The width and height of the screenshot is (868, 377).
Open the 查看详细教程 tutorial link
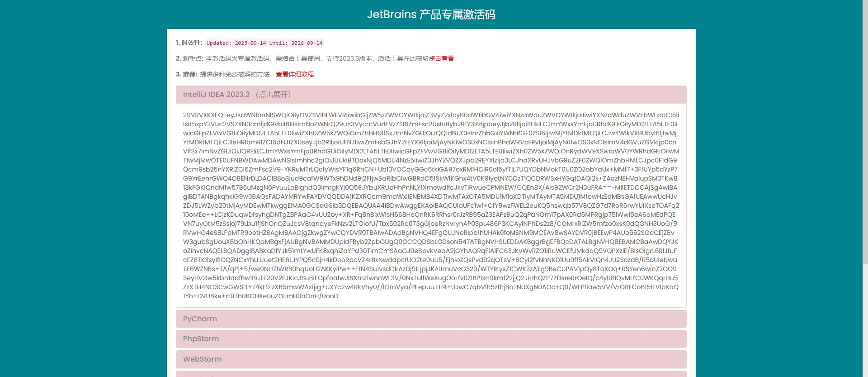click(x=295, y=74)
